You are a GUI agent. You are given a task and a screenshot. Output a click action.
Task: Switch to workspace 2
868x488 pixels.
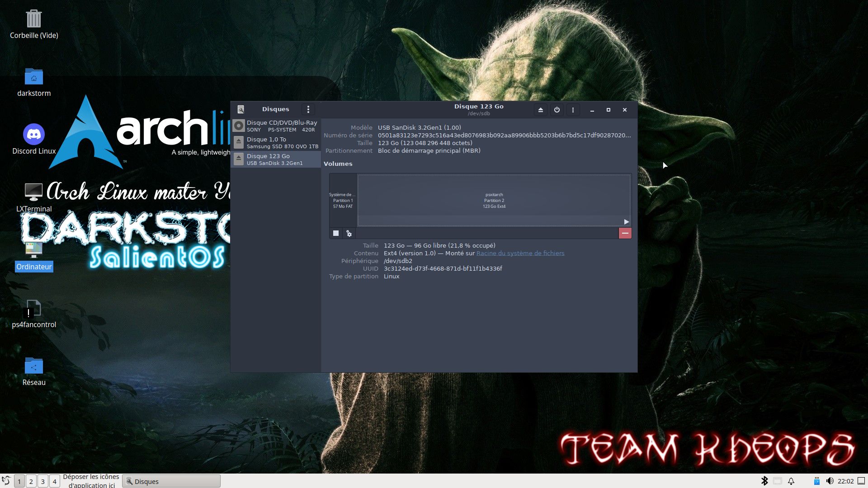tap(31, 481)
